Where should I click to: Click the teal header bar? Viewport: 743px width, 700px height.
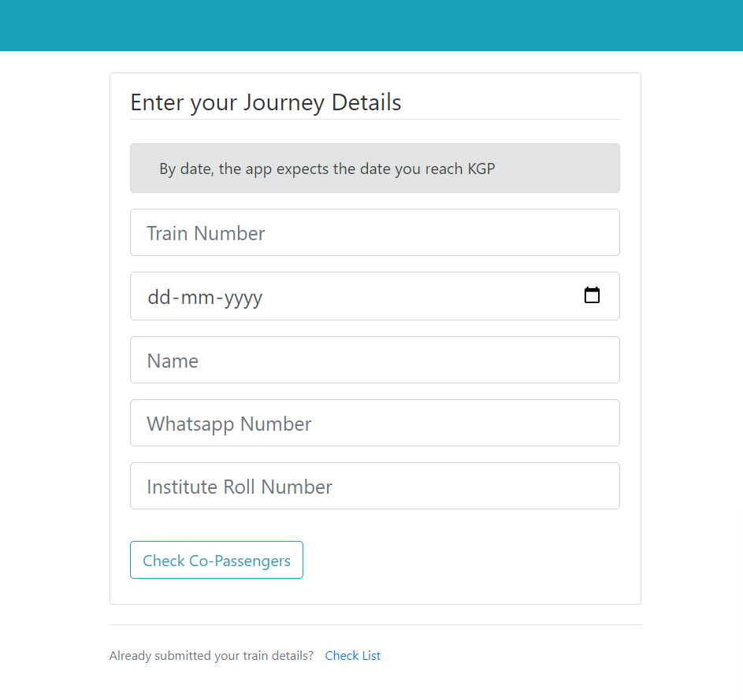point(372,25)
